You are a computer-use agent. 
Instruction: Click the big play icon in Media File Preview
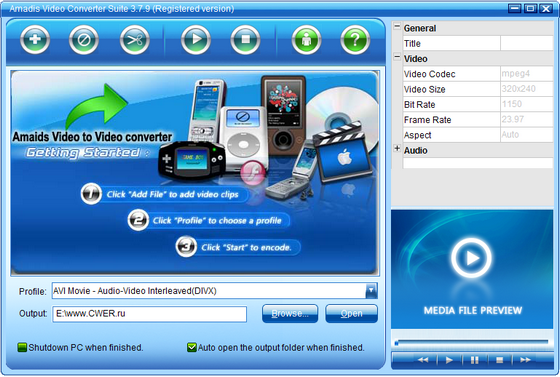point(471,258)
